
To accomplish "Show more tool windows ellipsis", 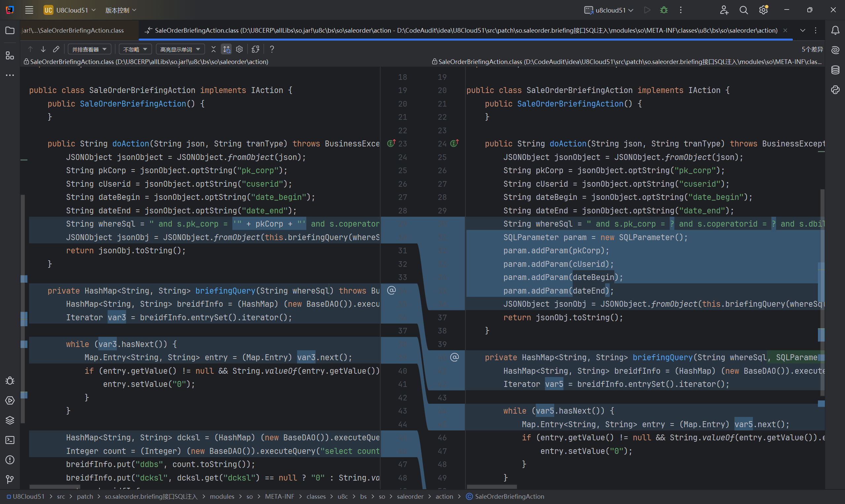I will click(x=10, y=75).
